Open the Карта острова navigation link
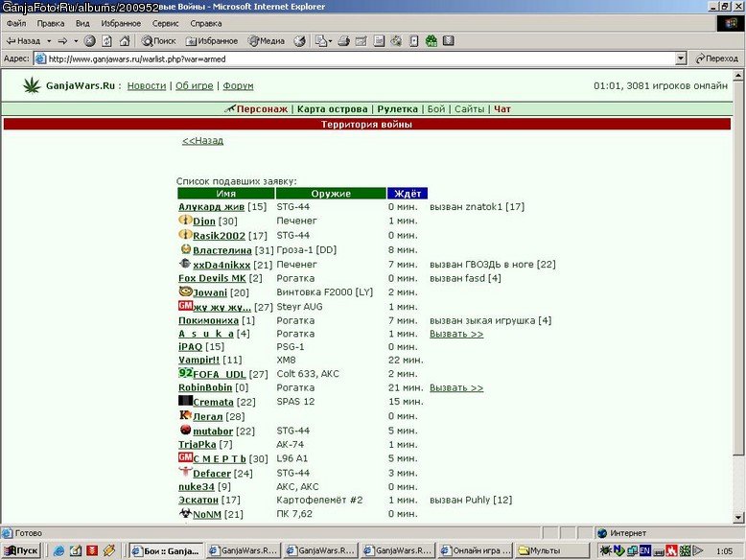The width and height of the screenshot is (746, 560). 332,109
